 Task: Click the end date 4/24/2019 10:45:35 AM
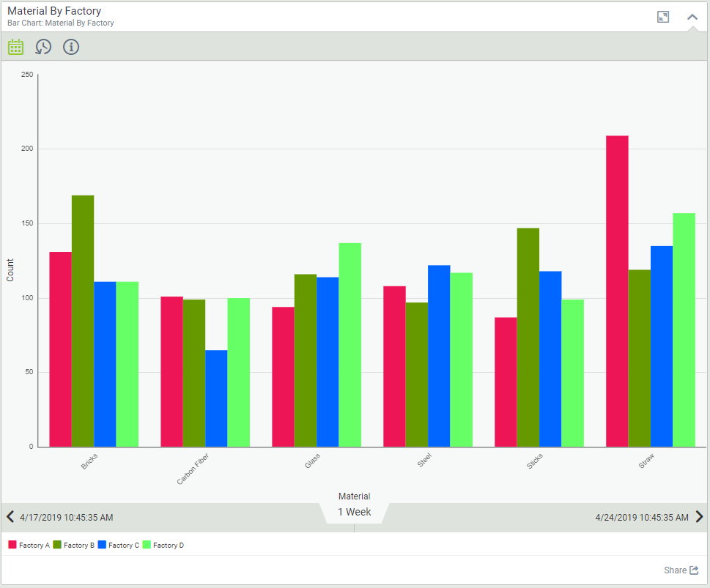(642, 518)
